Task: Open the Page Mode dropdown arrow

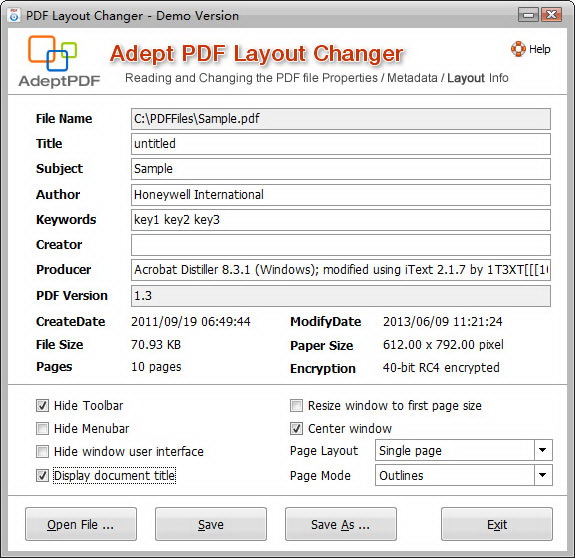Action: click(x=543, y=475)
